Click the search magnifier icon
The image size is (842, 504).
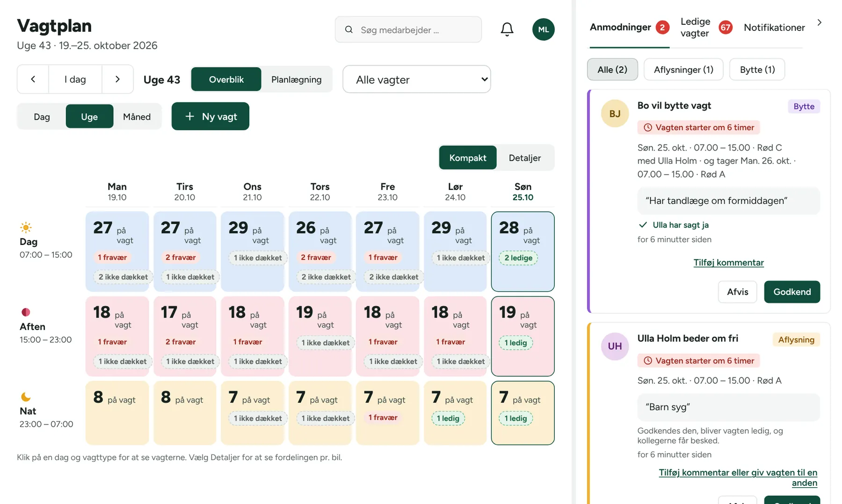tap(349, 29)
